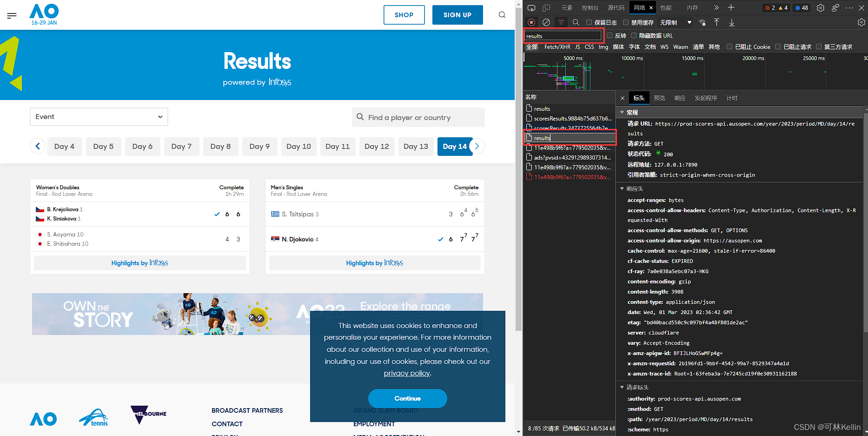Open the DevTools feedback icon

[835, 8]
